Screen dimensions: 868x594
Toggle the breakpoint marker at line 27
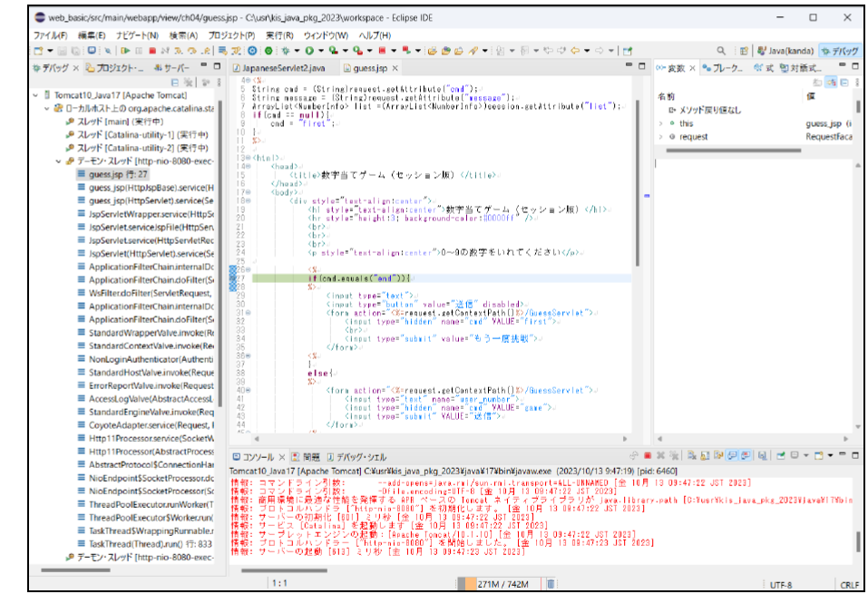click(231, 277)
